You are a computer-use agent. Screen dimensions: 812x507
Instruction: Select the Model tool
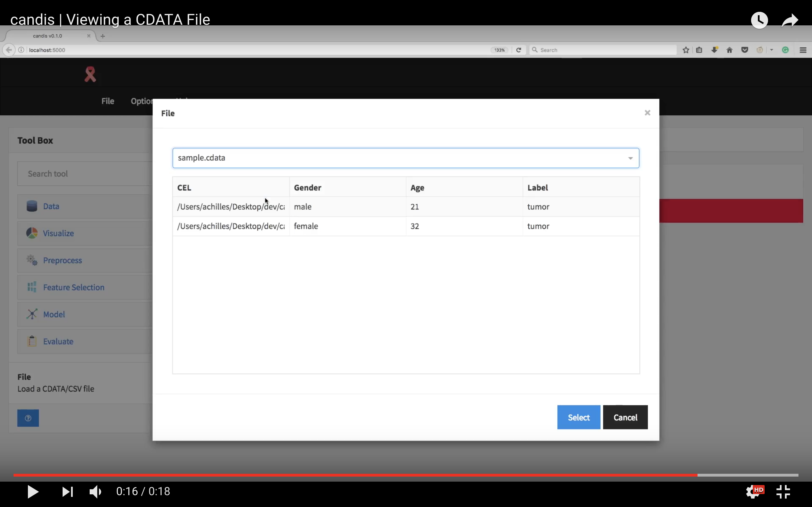pos(54,314)
